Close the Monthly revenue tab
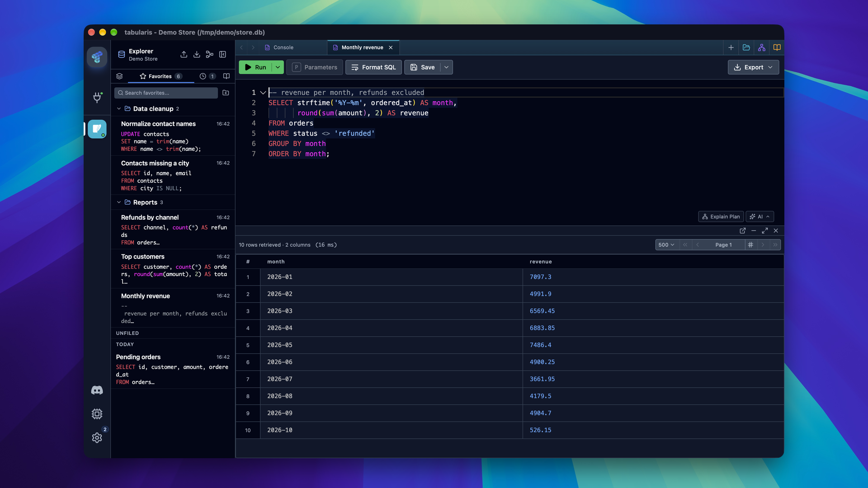Screen dimensions: 868x488 (x=391, y=47)
